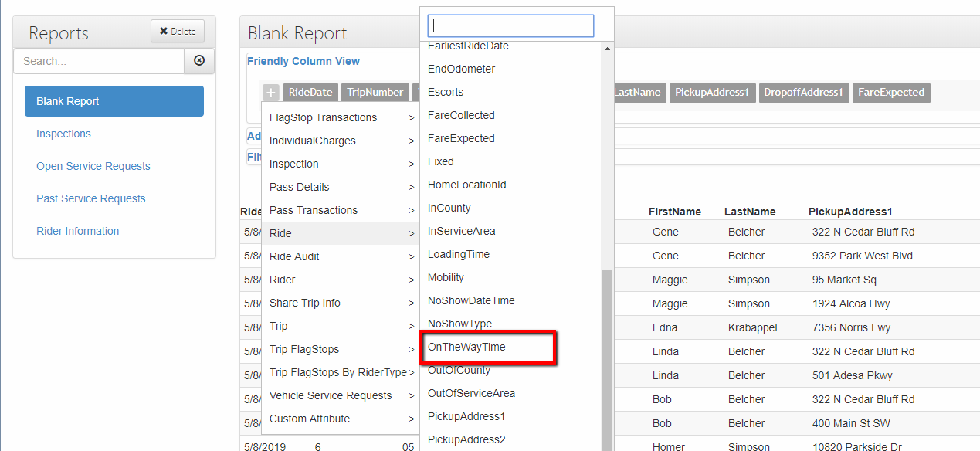Click the Friendly Column View link

point(303,61)
